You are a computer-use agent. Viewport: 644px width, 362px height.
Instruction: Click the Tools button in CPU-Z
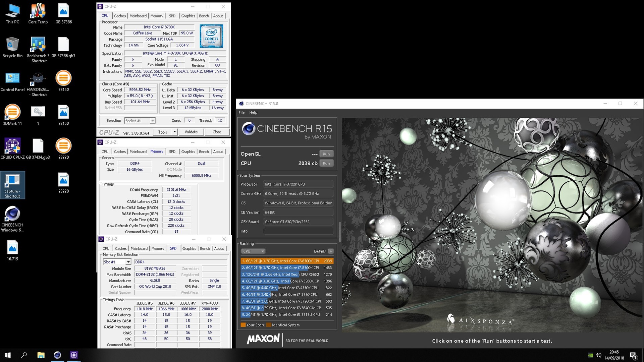coord(163,132)
